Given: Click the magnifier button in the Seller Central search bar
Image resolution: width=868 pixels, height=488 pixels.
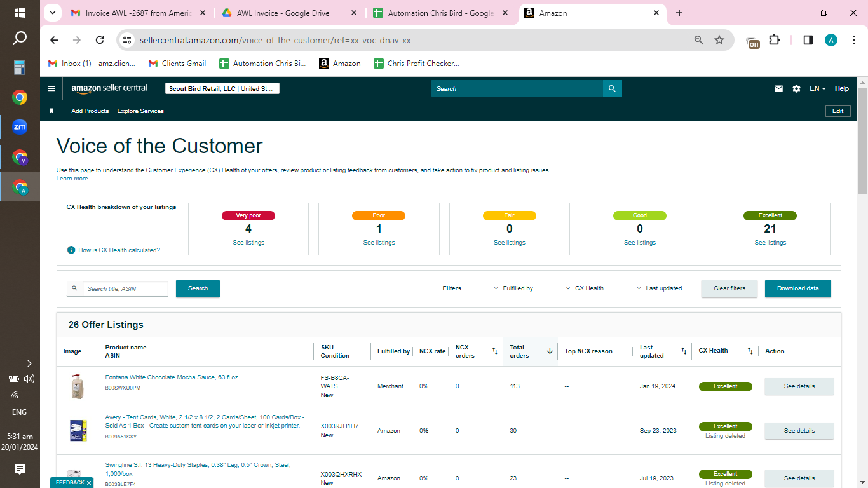Looking at the screenshot, I should [x=612, y=88].
